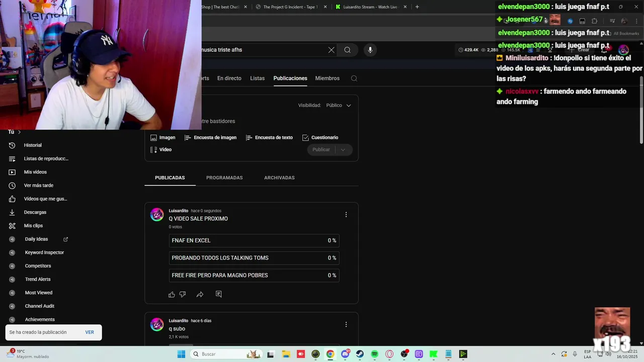This screenshot has height=362, width=644.
Task: Open search within channel magnifier icon
Action: tap(354, 78)
